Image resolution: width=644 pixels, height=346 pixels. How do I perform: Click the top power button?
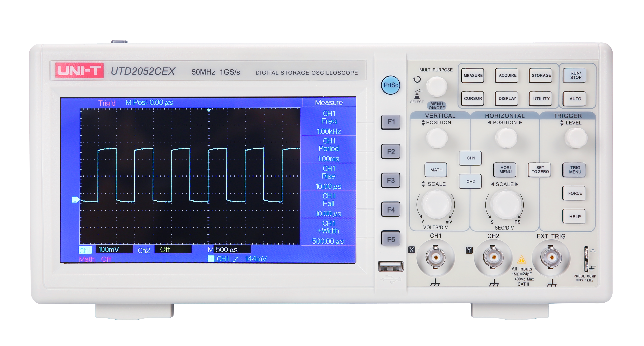[x=119, y=41]
